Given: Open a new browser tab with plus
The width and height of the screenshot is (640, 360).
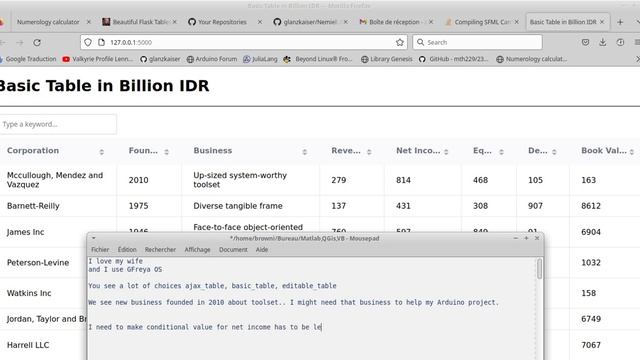Looking at the screenshot, I should tap(620, 22).
